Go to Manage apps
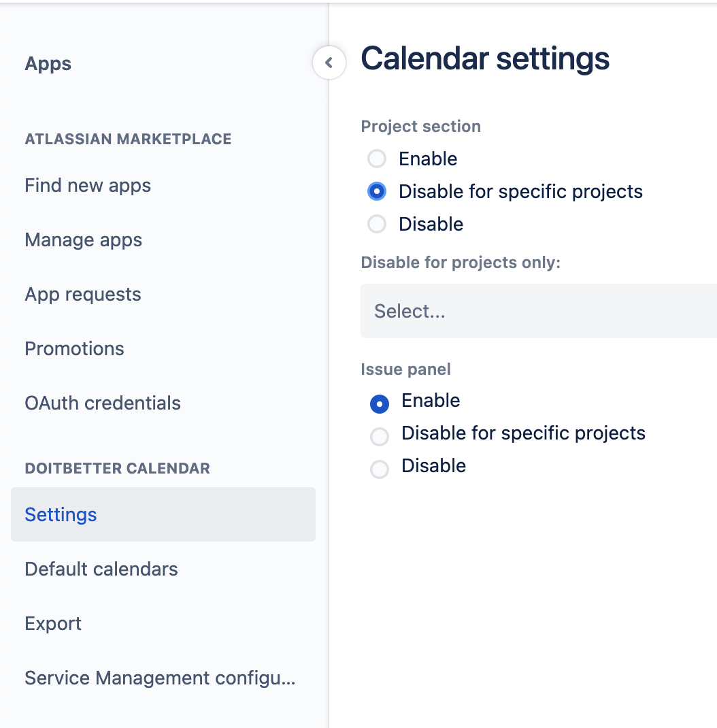 click(x=84, y=240)
